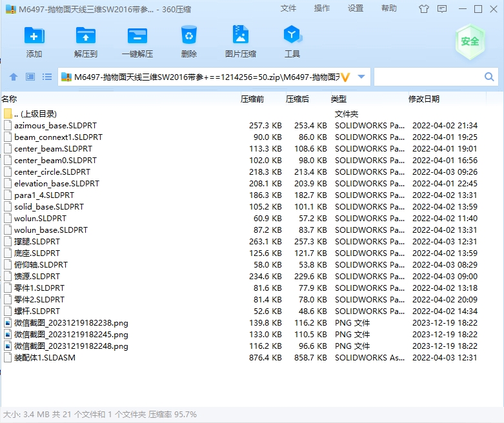Open the 图片压缩 image compression tool
The image size is (504, 423).
pyautogui.click(x=241, y=34)
